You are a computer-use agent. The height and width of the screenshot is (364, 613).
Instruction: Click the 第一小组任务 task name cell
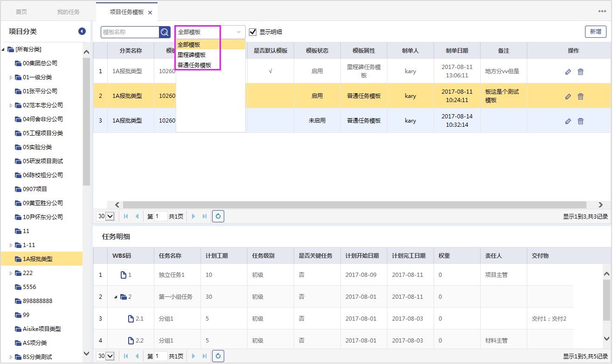coord(177,297)
